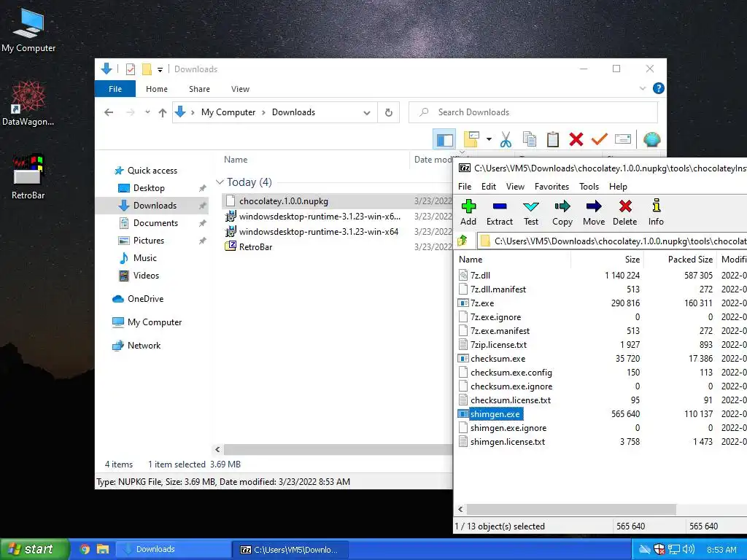Click the folder options icon in Explorer toolbar
The height and width of the screenshot is (560, 747).
click(x=471, y=139)
